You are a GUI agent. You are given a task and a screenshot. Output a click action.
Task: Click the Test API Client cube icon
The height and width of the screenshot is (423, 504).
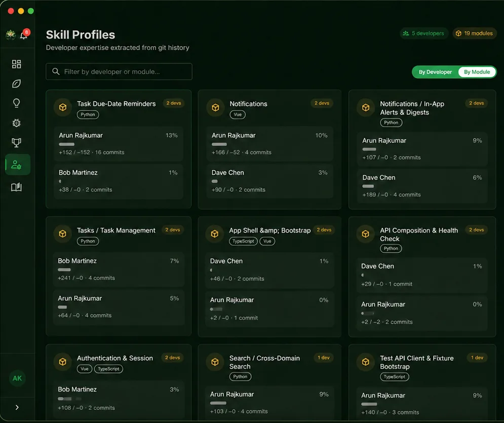(366, 362)
